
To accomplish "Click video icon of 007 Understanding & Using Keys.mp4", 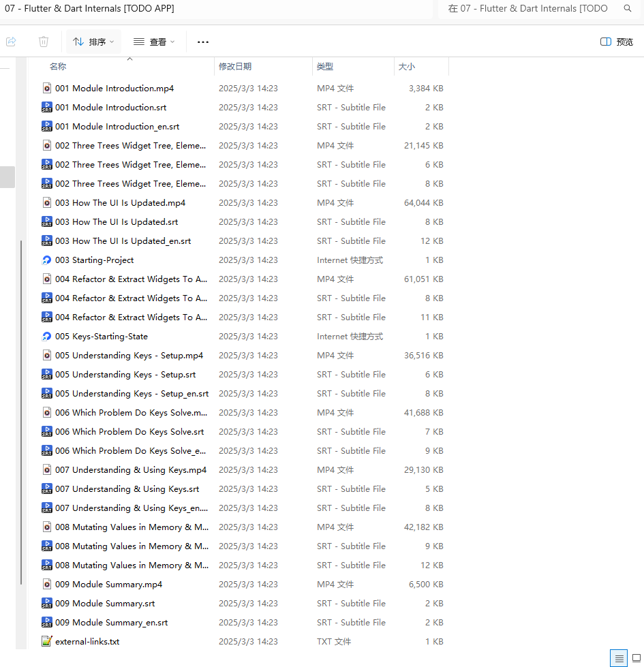I will [x=47, y=469].
